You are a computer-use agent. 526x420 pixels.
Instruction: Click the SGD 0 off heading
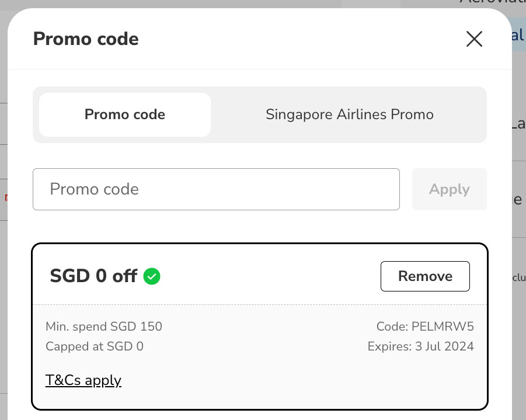[x=93, y=276]
